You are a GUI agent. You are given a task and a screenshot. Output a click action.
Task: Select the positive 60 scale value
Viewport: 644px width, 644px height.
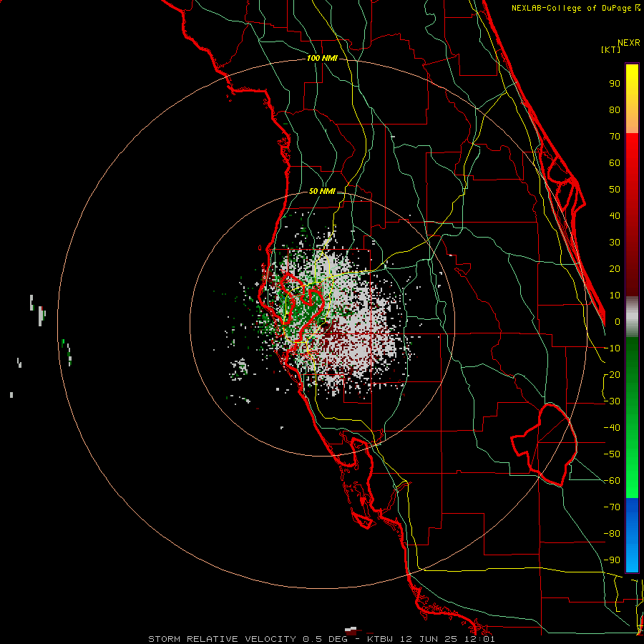tap(615, 162)
